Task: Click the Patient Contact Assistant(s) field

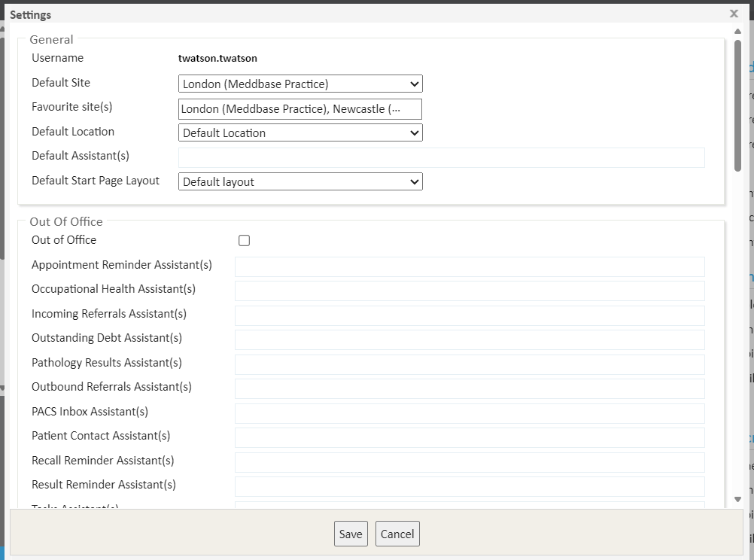Action: click(470, 437)
